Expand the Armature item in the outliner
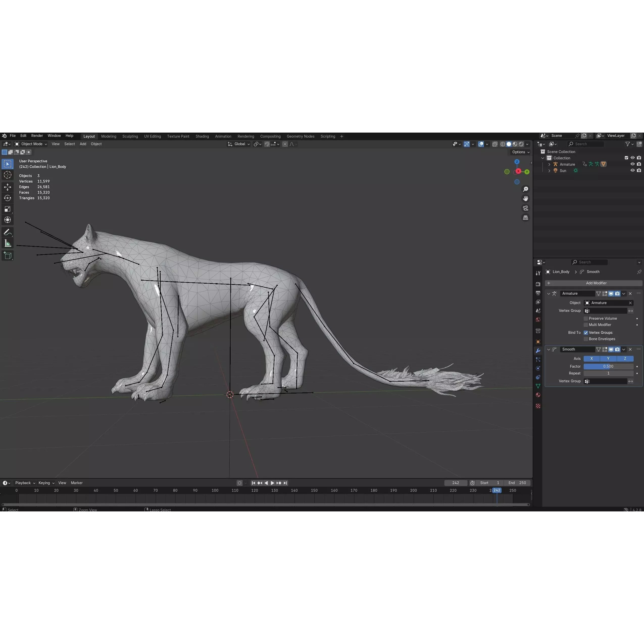This screenshot has width=644, height=644. coord(549,164)
